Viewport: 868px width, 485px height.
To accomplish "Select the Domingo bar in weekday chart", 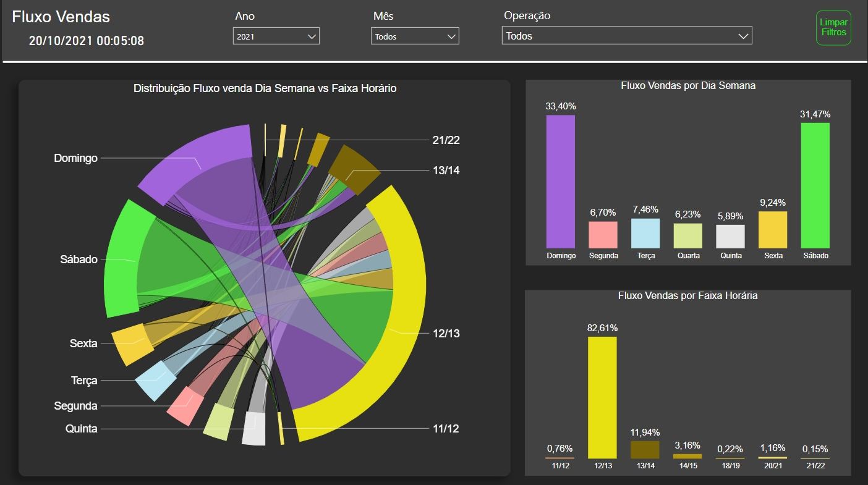I will (x=561, y=182).
